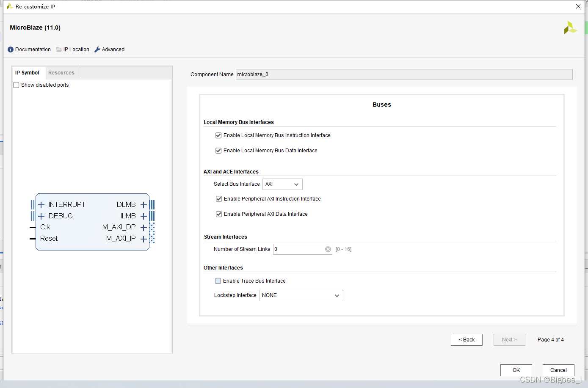Enable Trace Bus Interface checkbox
Screen dimensions: 588x388
pyautogui.click(x=218, y=281)
